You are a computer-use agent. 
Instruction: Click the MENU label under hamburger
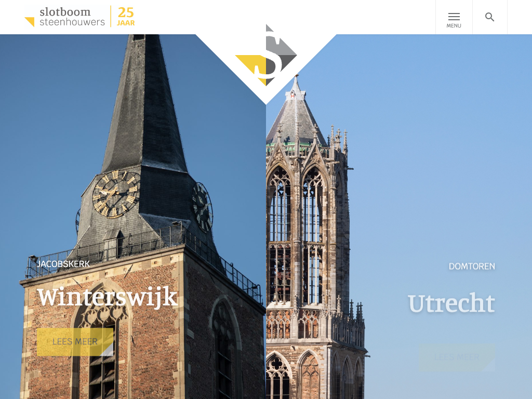click(x=454, y=26)
